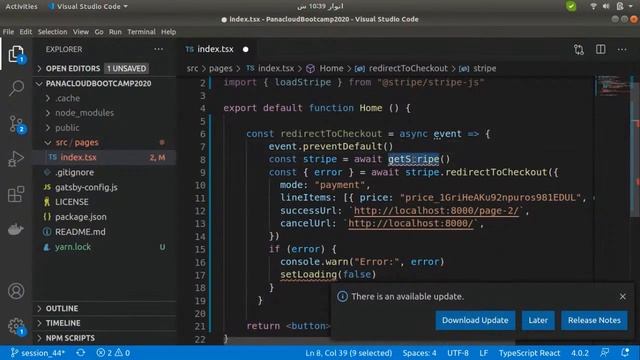
Task: Open the Terminal menu
Action: point(141,32)
